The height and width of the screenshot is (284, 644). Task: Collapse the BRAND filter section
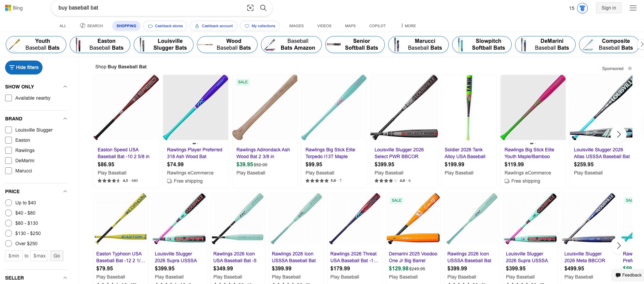point(65,118)
